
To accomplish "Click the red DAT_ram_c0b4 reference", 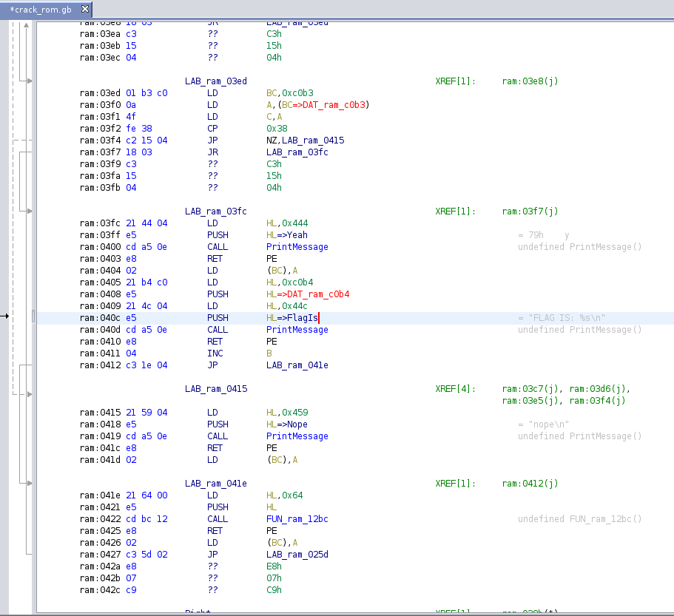I will pyautogui.click(x=319, y=294).
